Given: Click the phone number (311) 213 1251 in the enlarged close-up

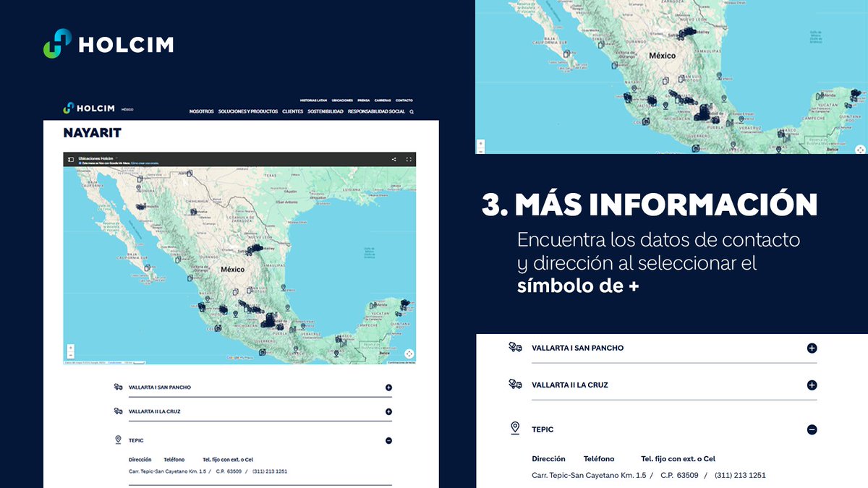Looking at the screenshot, I should tap(740, 475).
